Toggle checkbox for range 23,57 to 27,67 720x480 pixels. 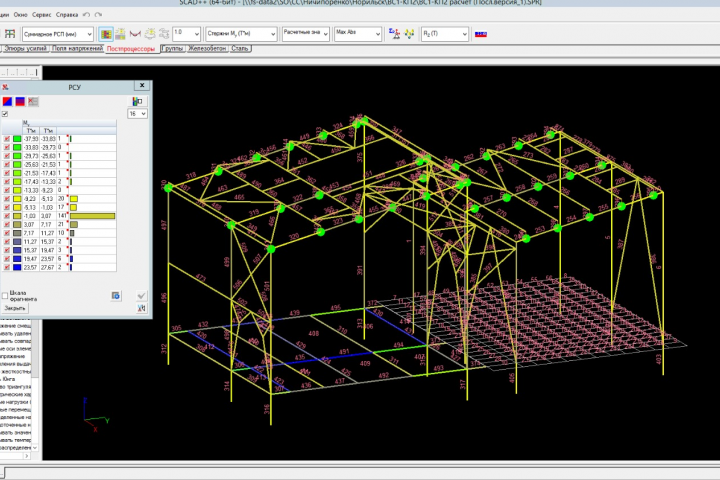[8, 267]
